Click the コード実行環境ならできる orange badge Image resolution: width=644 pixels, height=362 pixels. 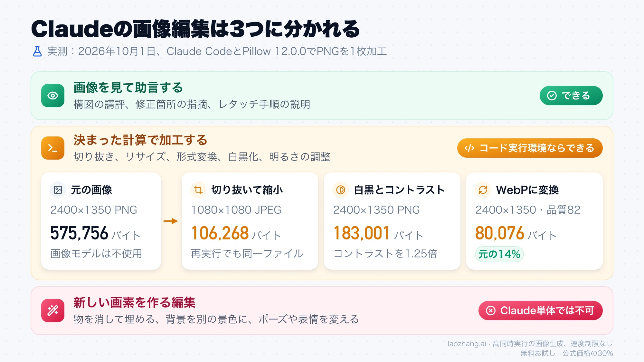[x=530, y=148]
